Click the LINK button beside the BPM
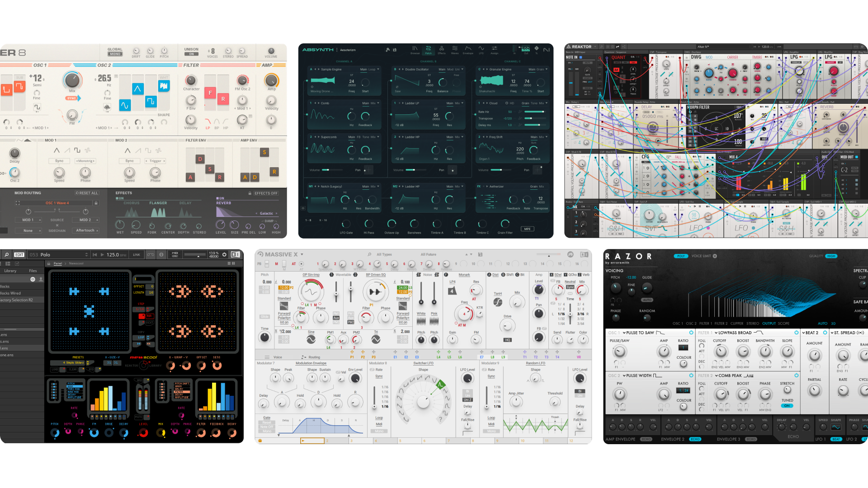 pyautogui.click(x=137, y=255)
